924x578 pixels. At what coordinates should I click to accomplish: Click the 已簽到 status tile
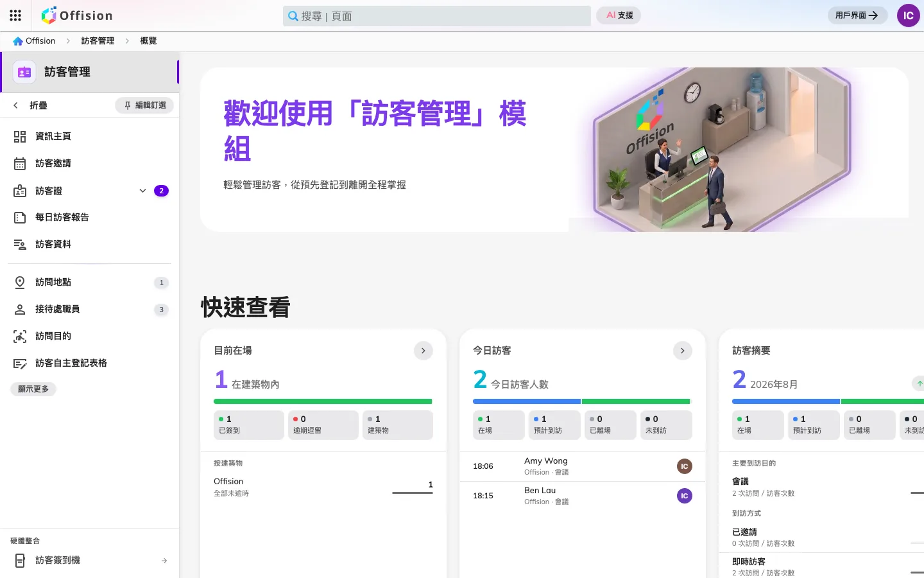249,425
